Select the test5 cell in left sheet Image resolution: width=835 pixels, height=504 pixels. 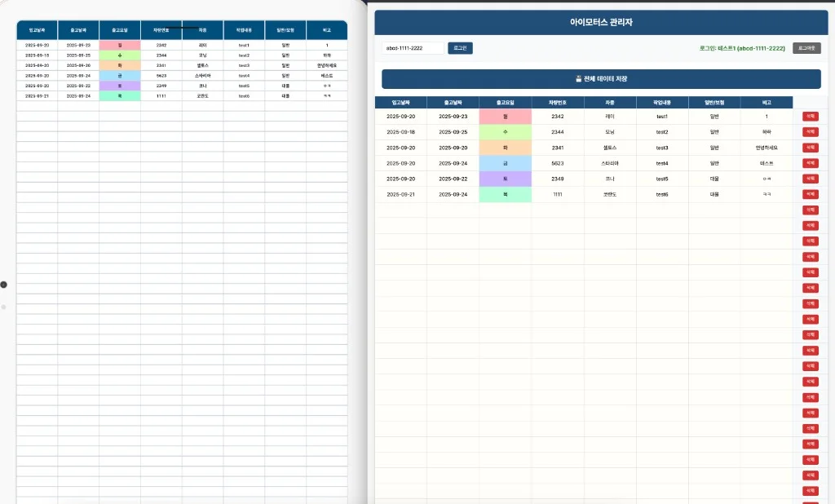pyautogui.click(x=244, y=86)
